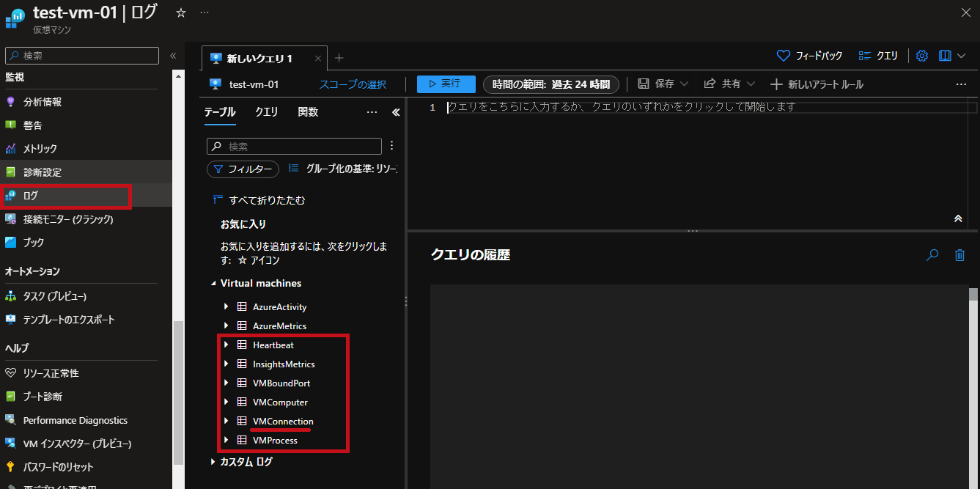The height and width of the screenshot is (489, 980).
Task: Open the フィードバック button
Action: pyautogui.click(x=810, y=56)
